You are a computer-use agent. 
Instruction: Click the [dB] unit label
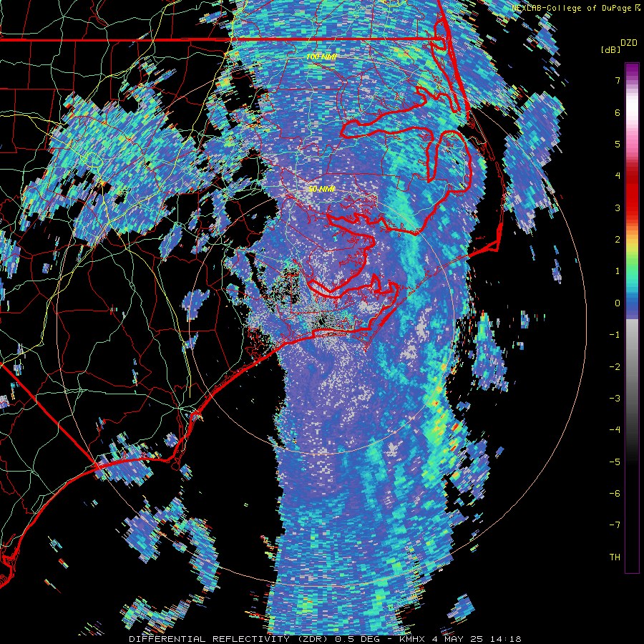(x=610, y=49)
